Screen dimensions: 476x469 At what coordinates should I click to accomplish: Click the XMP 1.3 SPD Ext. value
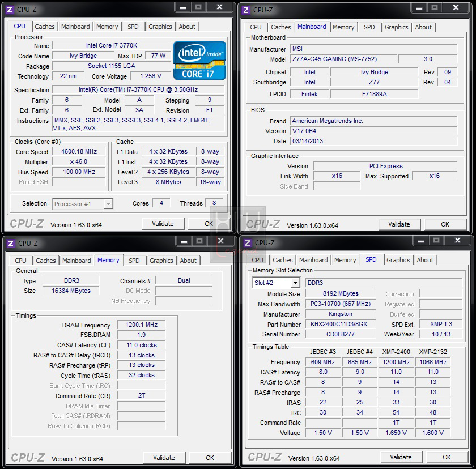pos(441,325)
